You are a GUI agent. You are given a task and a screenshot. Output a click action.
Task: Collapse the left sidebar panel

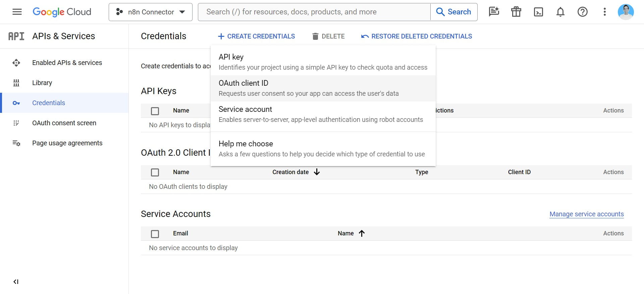(16, 282)
